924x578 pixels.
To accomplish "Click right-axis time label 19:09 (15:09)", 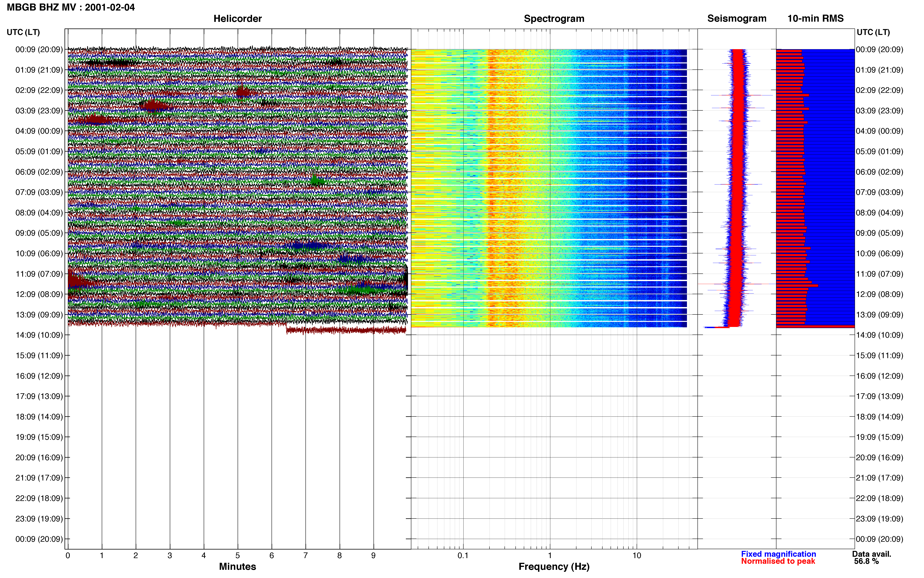I will 879,437.
